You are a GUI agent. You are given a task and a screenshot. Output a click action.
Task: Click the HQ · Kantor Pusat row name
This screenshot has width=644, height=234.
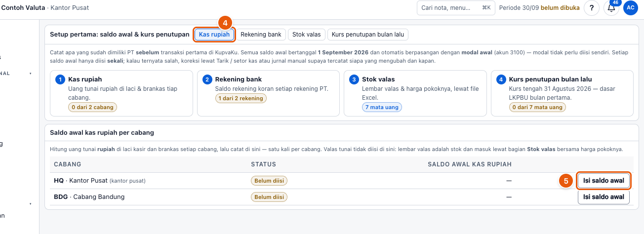click(100, 181)
